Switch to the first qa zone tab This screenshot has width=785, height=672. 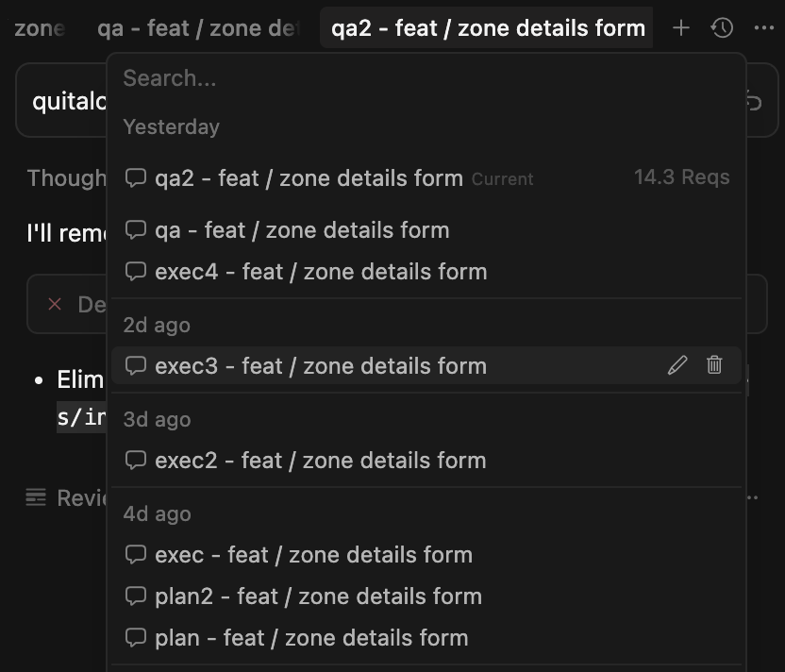(x=195, y=28)
